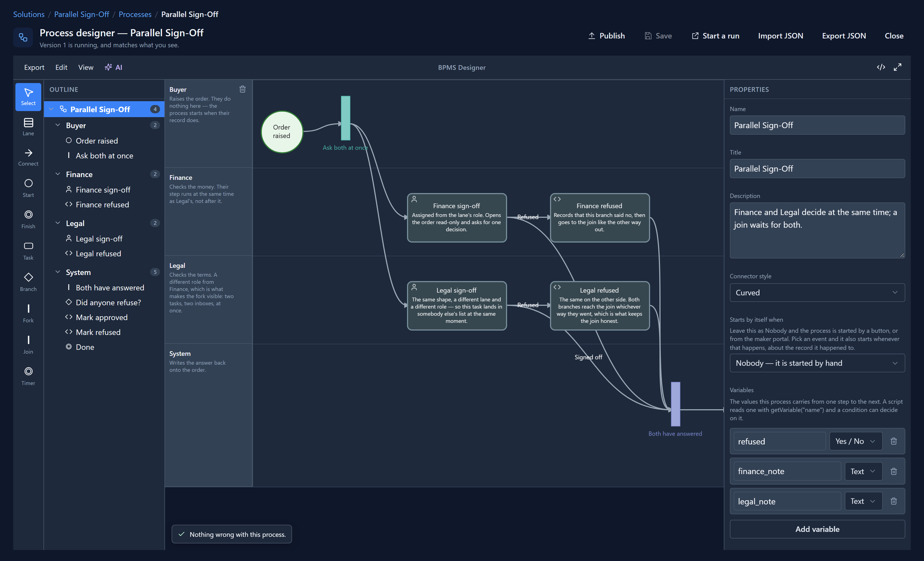This screenshot has height=561, width=924.
Task: Click the Description text area
Action: [817, 230]
